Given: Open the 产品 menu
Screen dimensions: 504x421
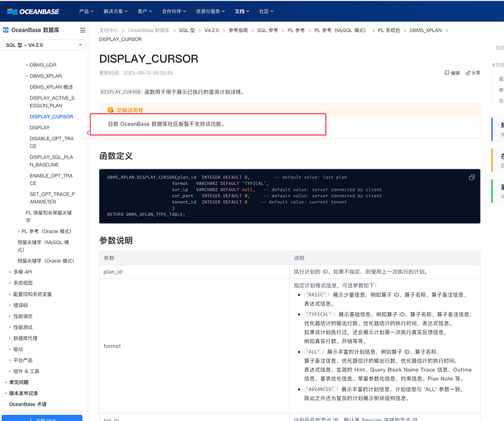Looking at the screenshot, I should (86, 11).
